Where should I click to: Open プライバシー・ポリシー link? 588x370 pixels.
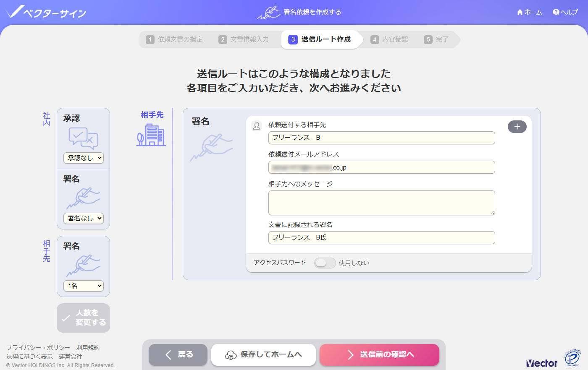[x=38, y=348]
